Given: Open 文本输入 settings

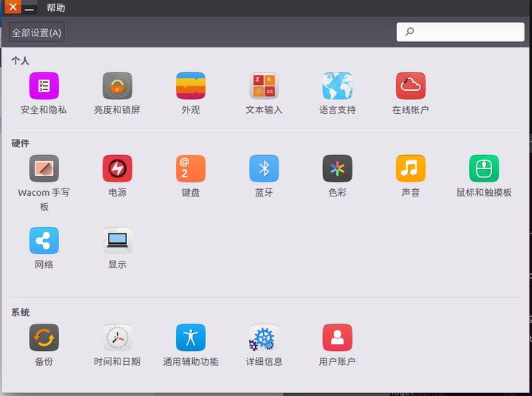Looking at the screenshot, I should (264, 86).
